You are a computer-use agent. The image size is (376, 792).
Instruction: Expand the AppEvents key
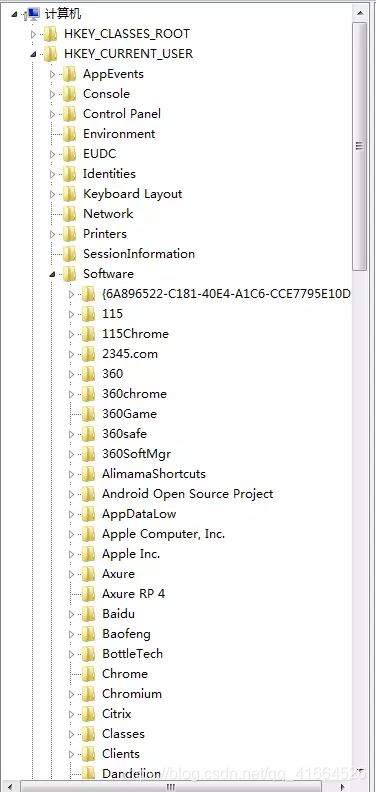pos(53,74)
